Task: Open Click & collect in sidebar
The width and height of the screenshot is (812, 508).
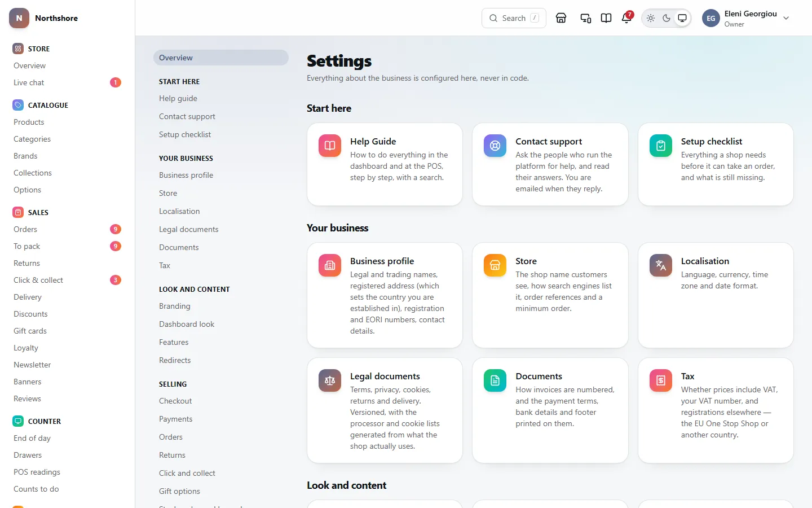Action: pyautogui.click(x=68, y=280)
